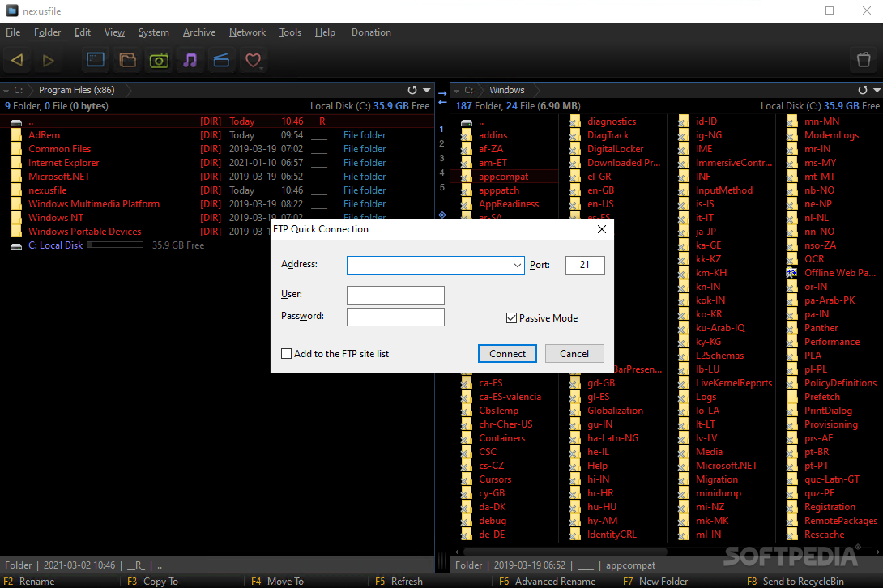Click F6 Advanced Rename in function bar

click(548, 582)
